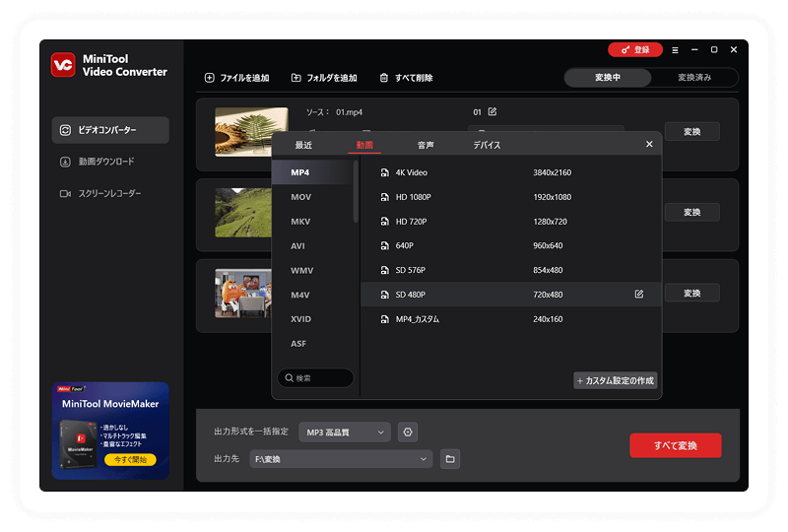Select the 音声 tab in format popup
The image size is (788, 532).
(x=426, y=146)
